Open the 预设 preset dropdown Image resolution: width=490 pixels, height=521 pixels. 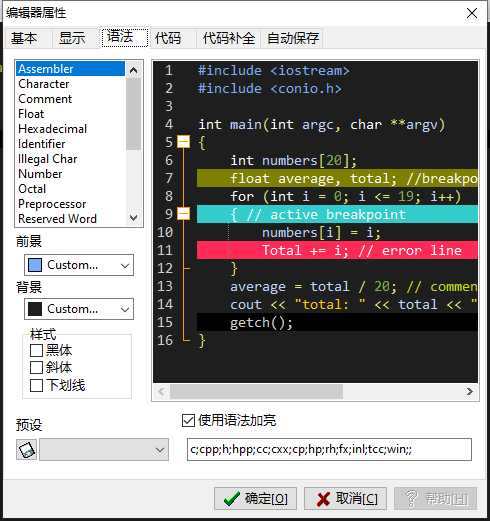click(104, 450)
